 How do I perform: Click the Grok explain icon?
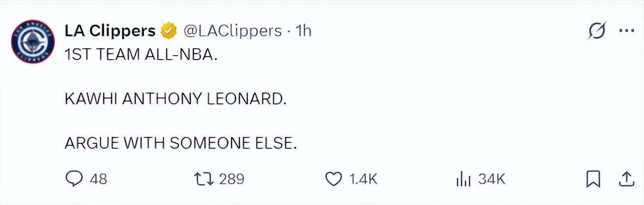click(x=597, y=31)
